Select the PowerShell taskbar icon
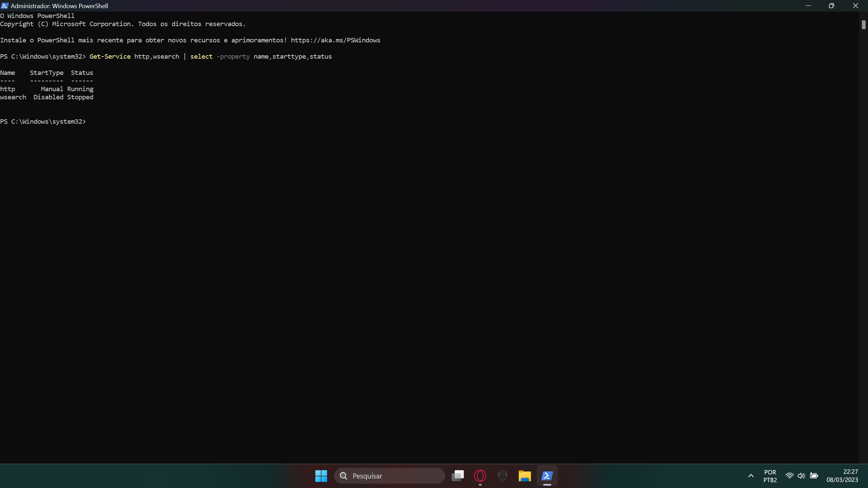Image resolution: width=868 pixels, height=488 pixels. (x=547, y=476)
